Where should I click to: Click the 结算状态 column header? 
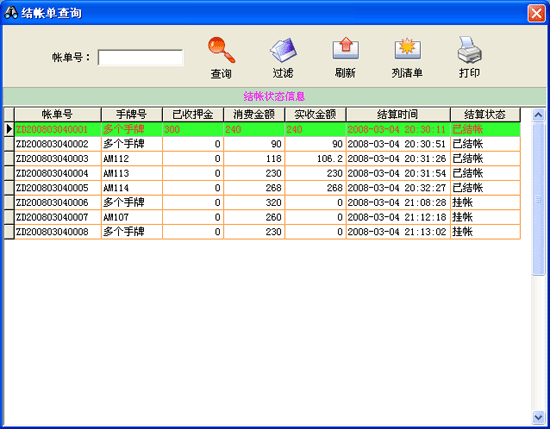click(x=485, y=114)
